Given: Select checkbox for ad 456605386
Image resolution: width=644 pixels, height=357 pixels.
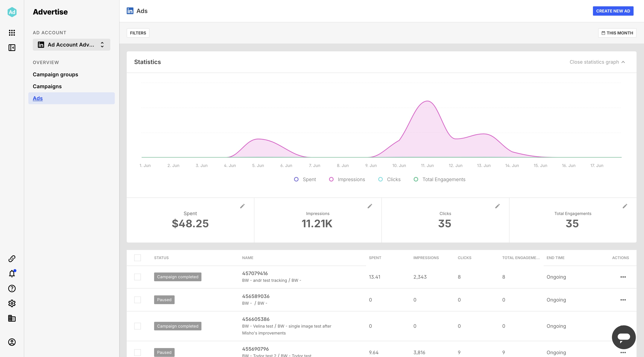Looking at the screenshot, I should click(138, 326).
